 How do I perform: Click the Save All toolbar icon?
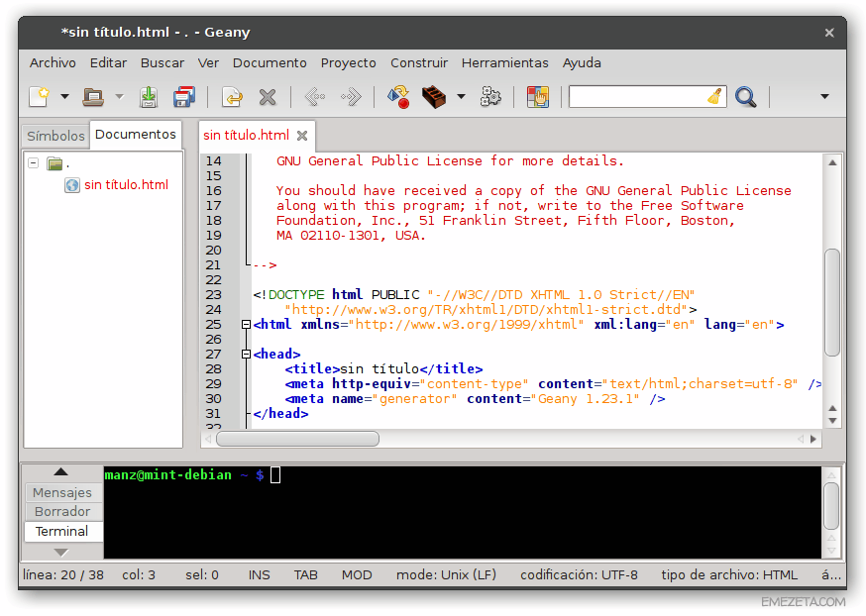(184, 97)
